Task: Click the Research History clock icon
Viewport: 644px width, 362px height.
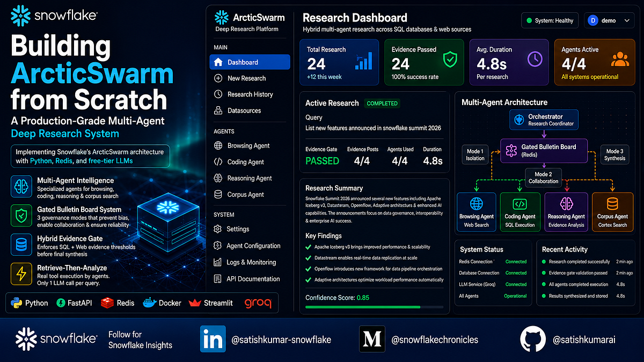Action: pyautogui.click(x=218, y=94)
